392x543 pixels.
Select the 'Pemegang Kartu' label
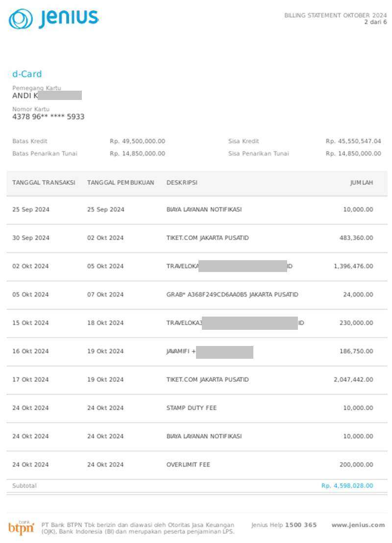(x=37, y=88)
